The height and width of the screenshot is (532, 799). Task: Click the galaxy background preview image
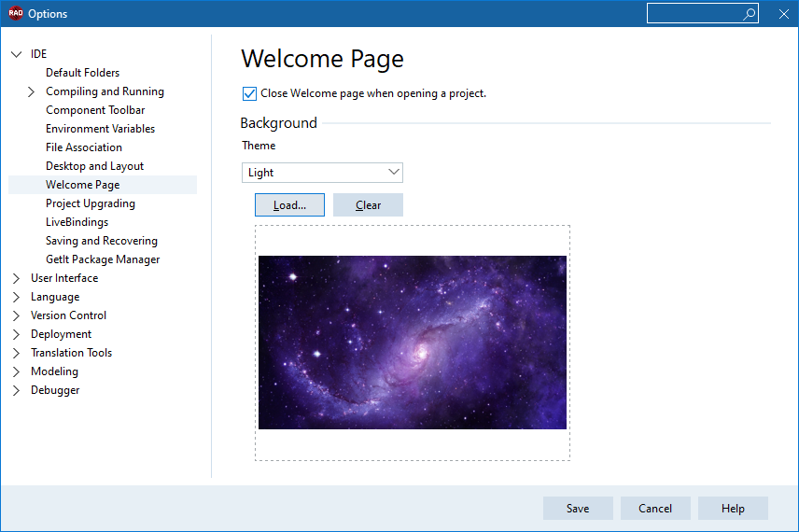[x=413, y=343]
